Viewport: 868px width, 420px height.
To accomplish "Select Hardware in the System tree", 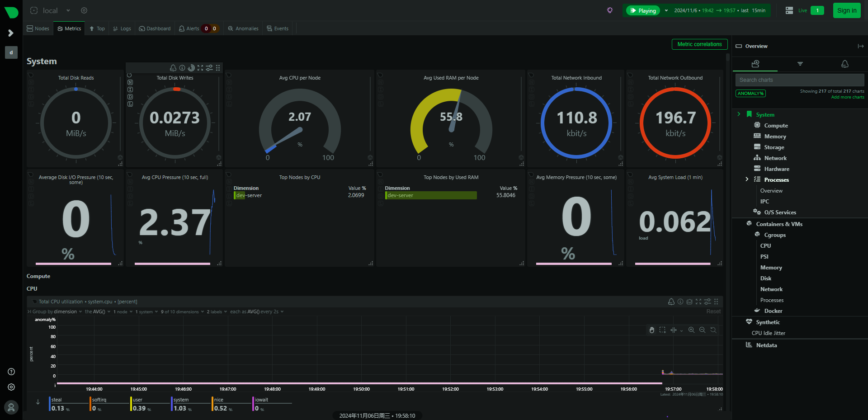I will [x=777, y=169].
